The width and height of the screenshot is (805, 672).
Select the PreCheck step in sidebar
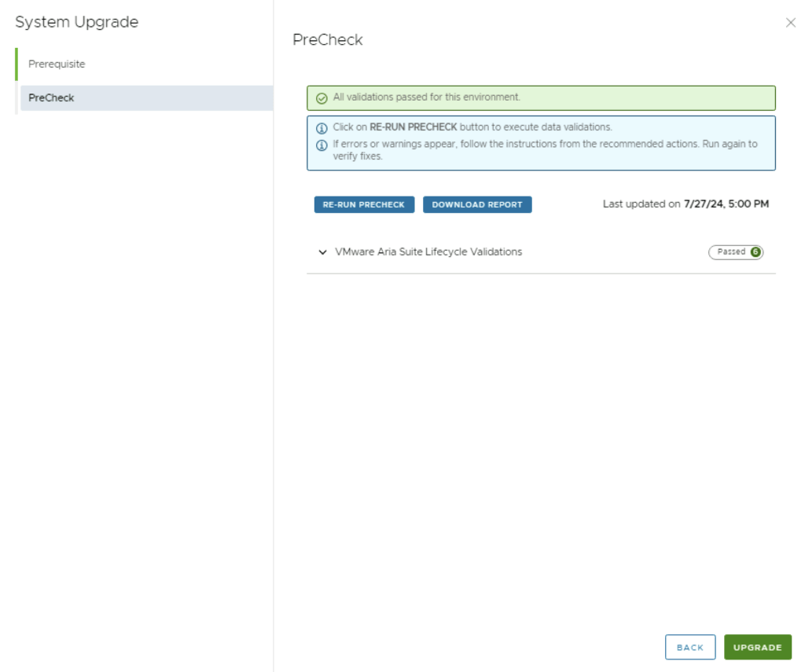(51, 98)
